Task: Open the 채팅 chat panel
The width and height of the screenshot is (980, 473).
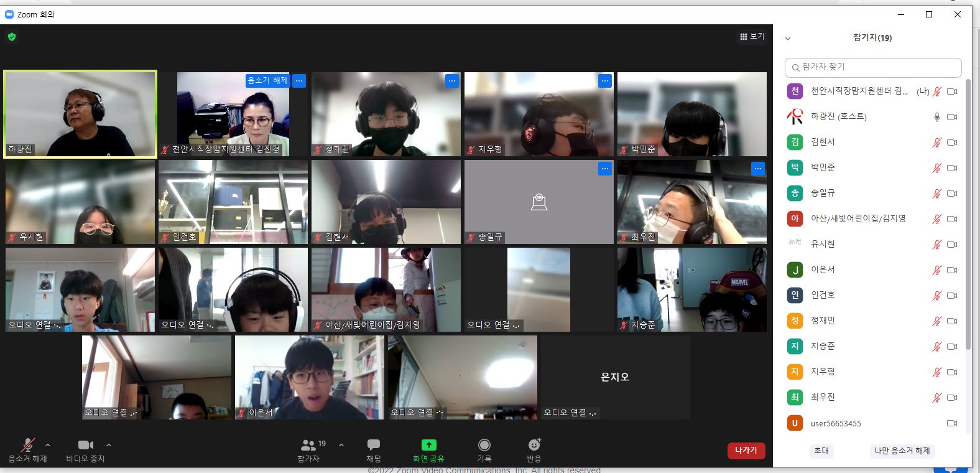Action: click(373, 445)
